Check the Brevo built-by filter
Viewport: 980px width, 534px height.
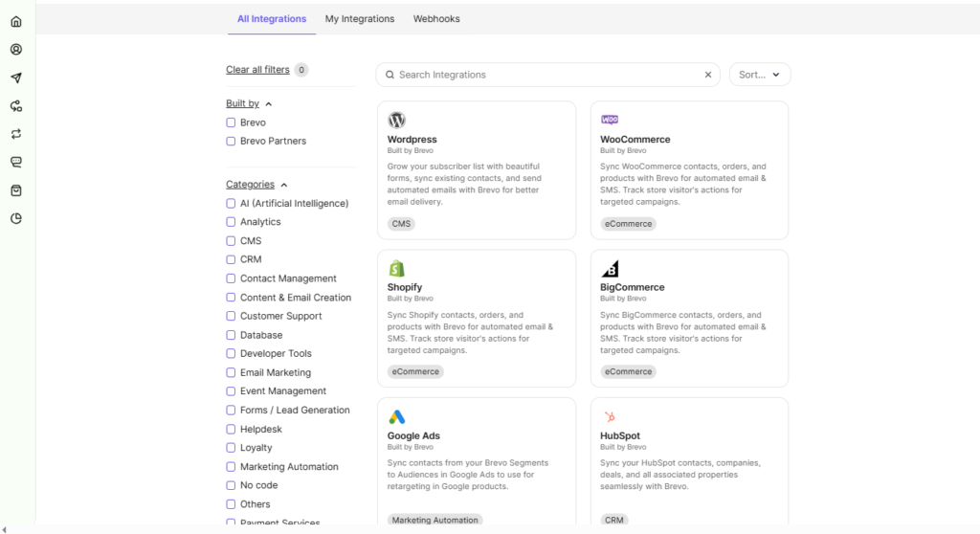[231, 122]
